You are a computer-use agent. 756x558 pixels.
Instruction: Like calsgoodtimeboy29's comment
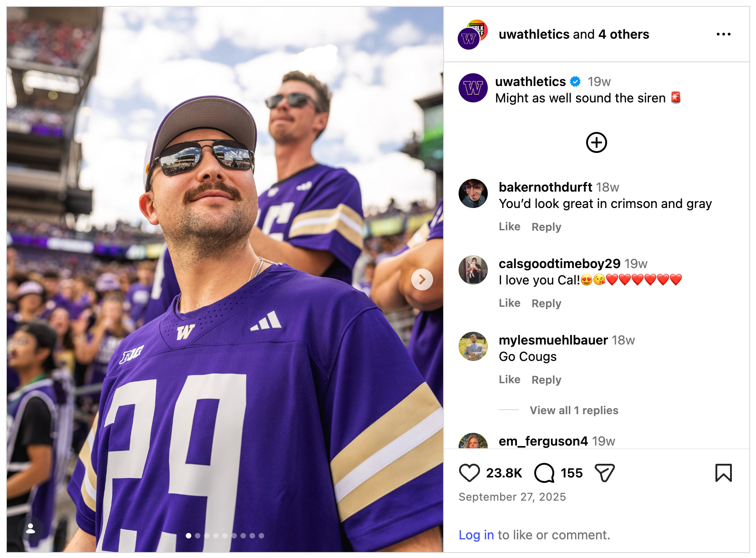509,303
